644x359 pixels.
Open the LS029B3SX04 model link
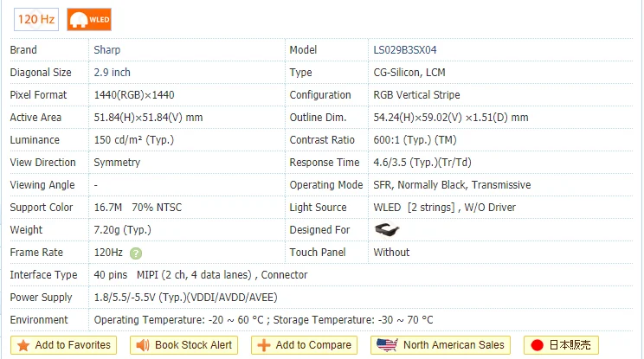coord(404,50)
